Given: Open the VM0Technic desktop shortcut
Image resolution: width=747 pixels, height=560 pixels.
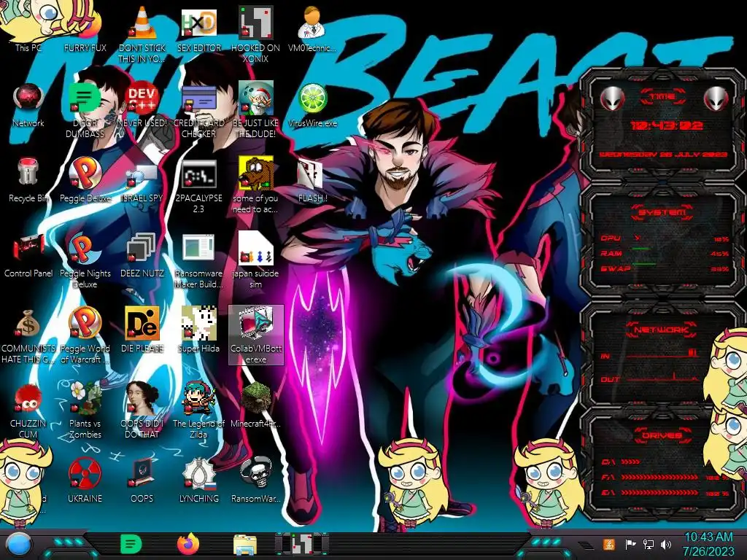Looking at the screenshot, I should click(312, 28).
